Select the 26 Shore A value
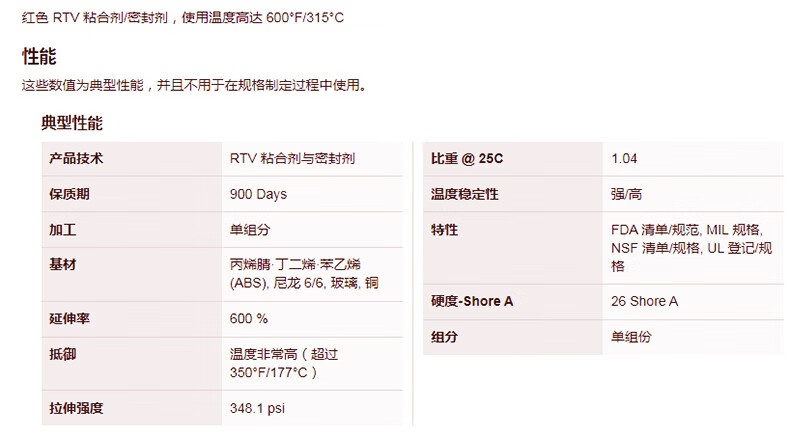This screenshot has height=437, width=790. click(x=644, y=301)
